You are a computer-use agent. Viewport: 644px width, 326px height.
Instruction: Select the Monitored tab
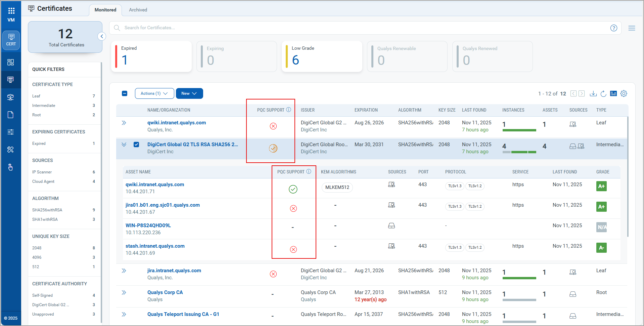pyautogui.click(x=105, y=10)
